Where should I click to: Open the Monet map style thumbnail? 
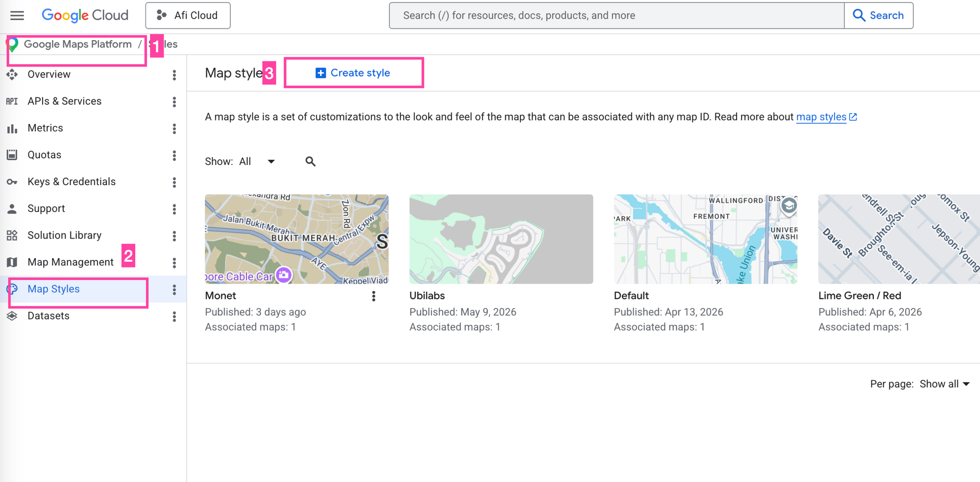[296, 239]
